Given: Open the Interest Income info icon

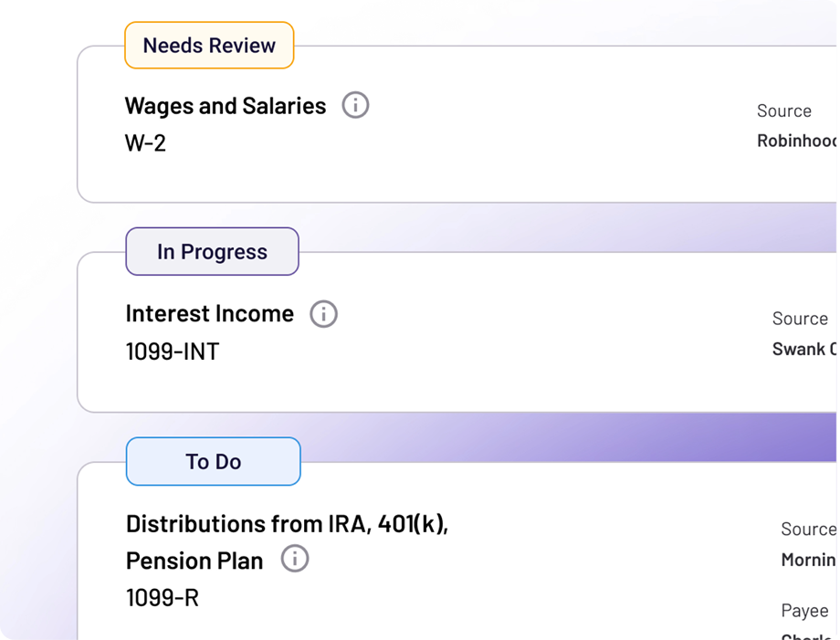Looking at the screenshot, I should (323, 314).
